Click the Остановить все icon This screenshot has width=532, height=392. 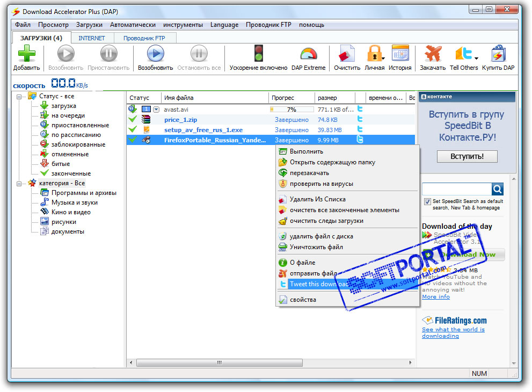[x=199, y=54]
